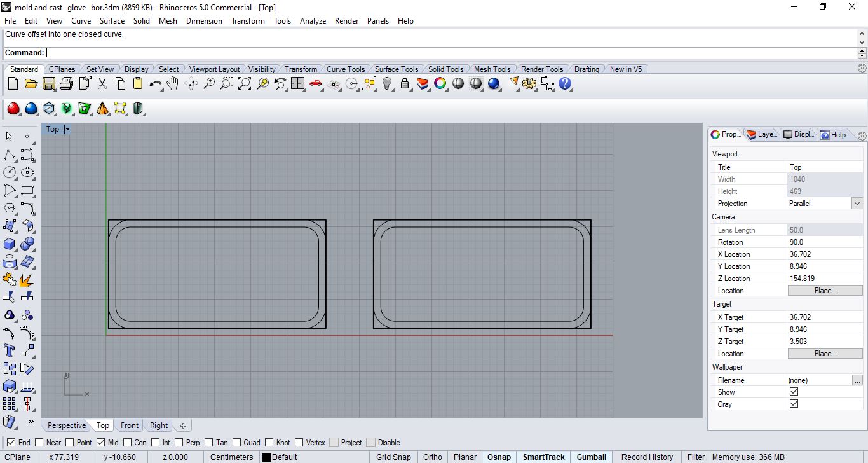Select the Polyline tool in left sidebar
Image resolution: width=868 pixels, height=463 pixels.
coord(10,155)
